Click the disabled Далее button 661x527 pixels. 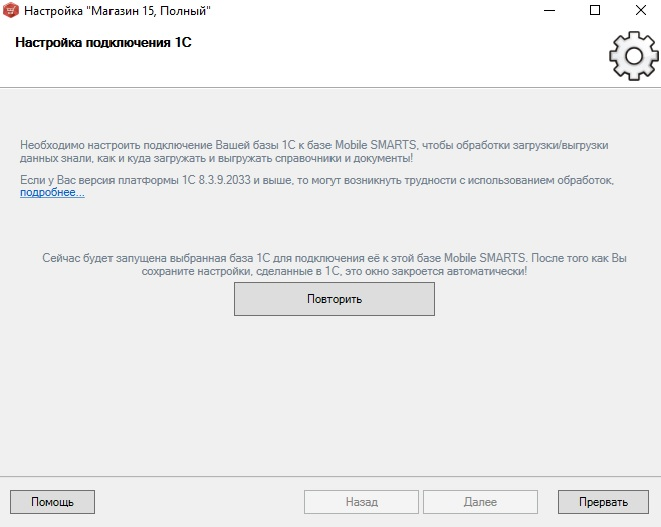pyautogui.click(x=480, y=502)
